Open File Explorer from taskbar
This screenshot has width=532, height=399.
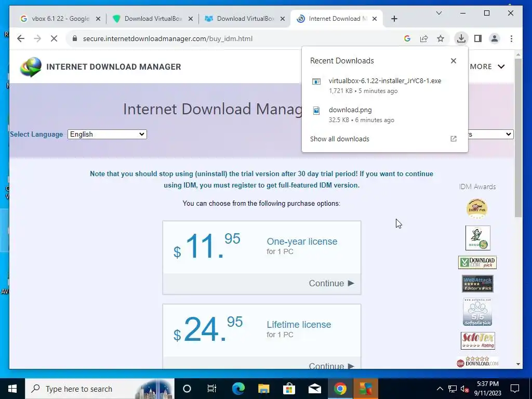click(x=263, y=389)
